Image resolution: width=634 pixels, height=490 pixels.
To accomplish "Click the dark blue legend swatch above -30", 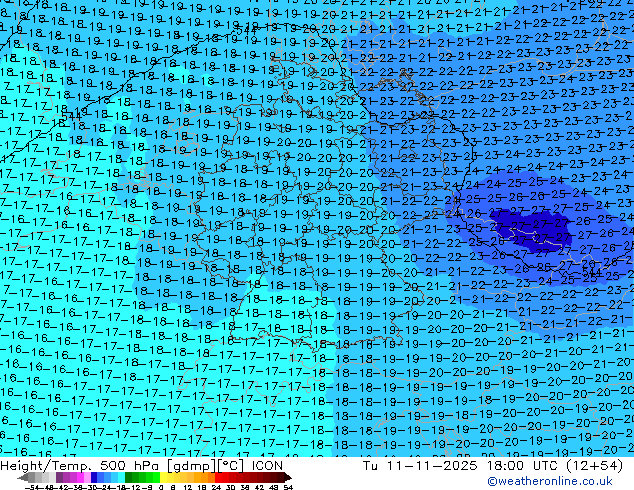I will point(94,477).
